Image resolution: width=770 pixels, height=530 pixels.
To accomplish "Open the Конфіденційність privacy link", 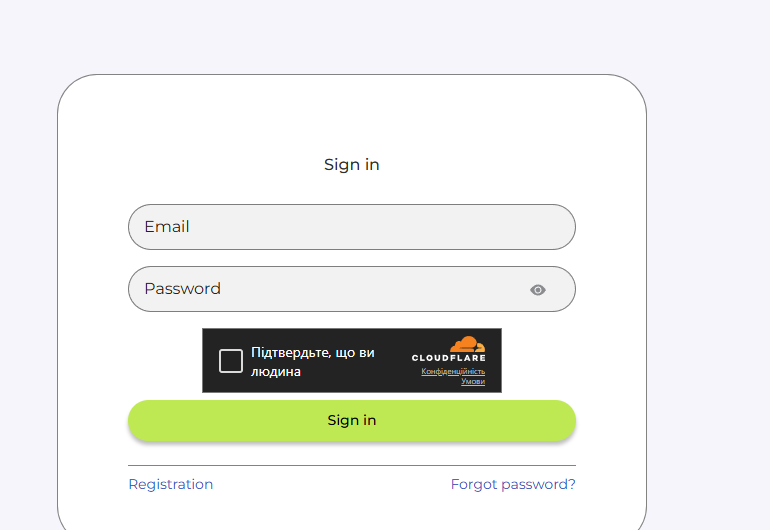I will (453, 372).
